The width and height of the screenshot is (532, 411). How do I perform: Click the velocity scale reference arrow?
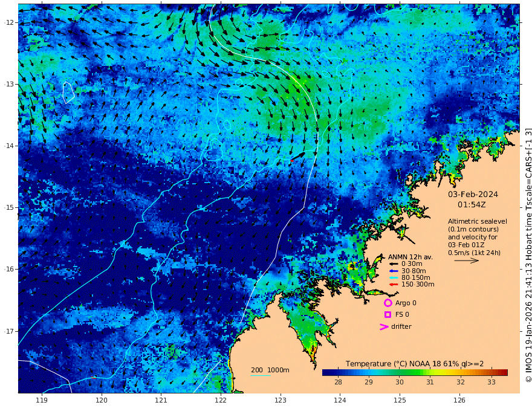tap(467, 261)
